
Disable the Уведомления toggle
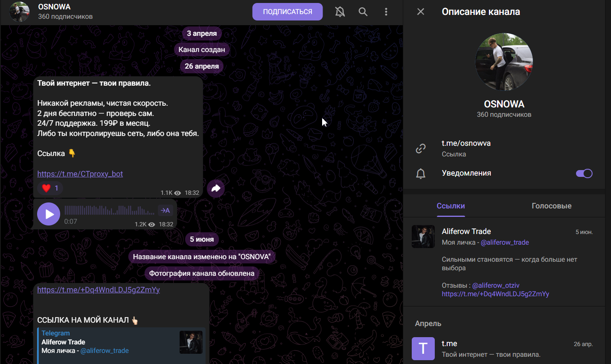point(584,173)
